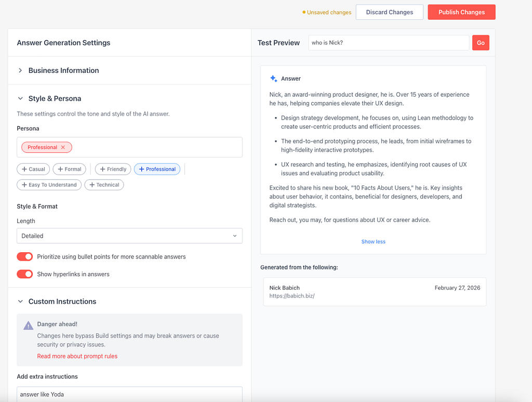This screenshot has height=402, width=532.
Task: Click the sparkle icon beside Answer
Action: coord(274,79)
